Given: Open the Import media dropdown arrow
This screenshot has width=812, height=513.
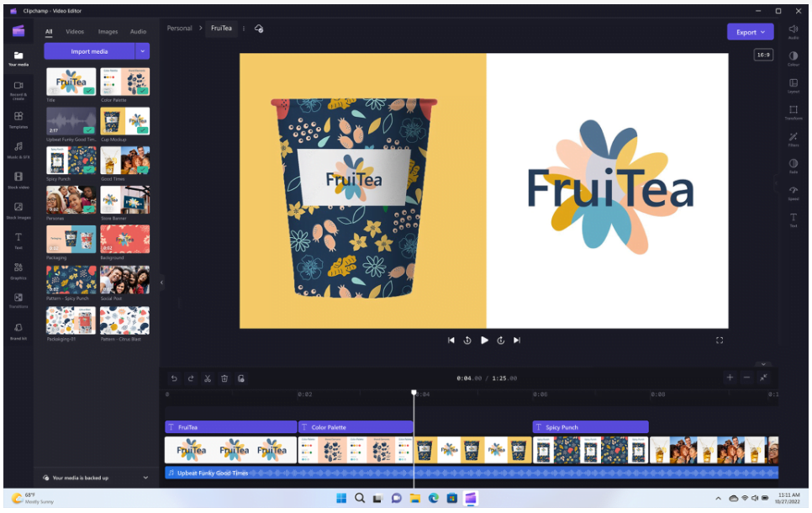Looking at the screenshot, I should click(x=143, y=52).
